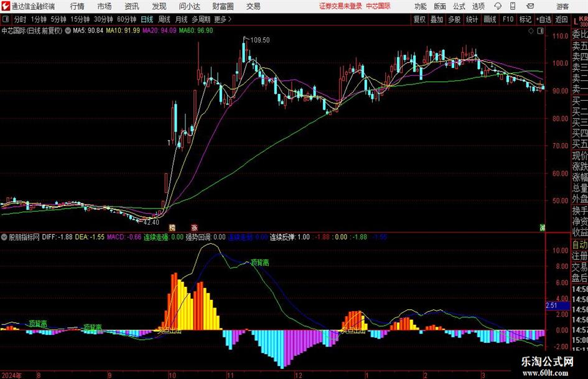Click the 返回 back button
This screenshot has height=379, width=588.
(561, 19)
